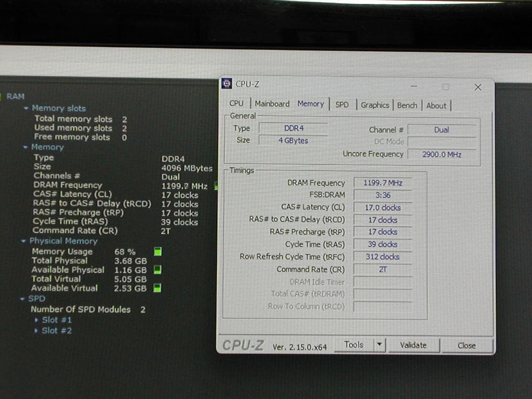Click the green indicator next to Available Physical

(157, 269)
